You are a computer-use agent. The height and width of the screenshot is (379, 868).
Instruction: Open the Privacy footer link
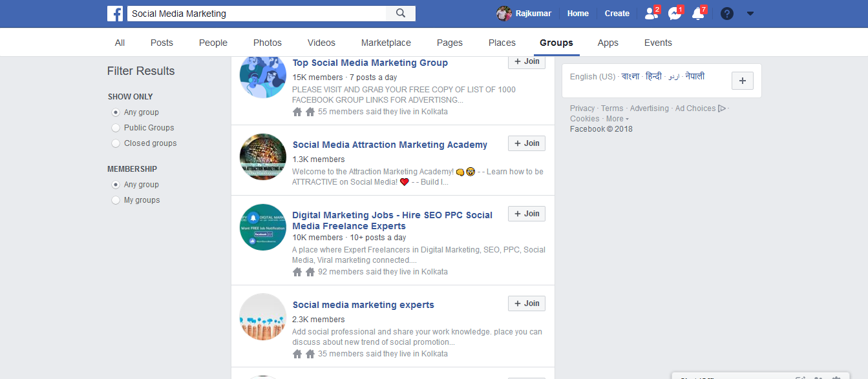click(582, 108)
